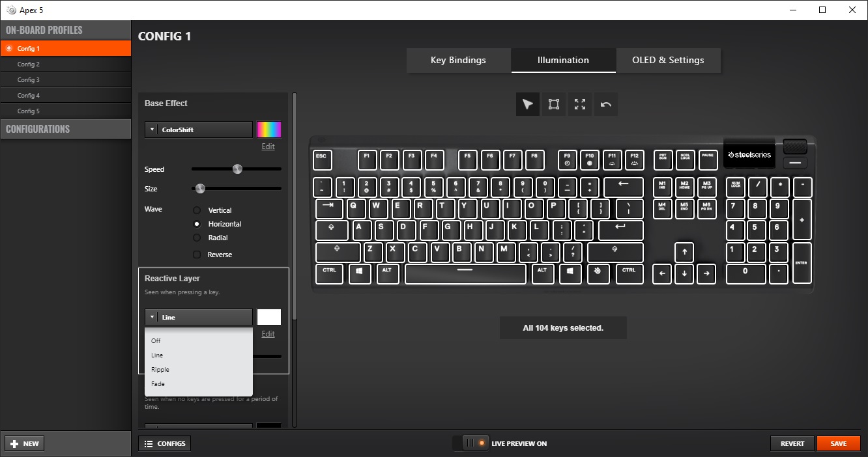The image size is (868, 457).
Task: Select the F12 key on keyboard
Action: pos(634,160)
